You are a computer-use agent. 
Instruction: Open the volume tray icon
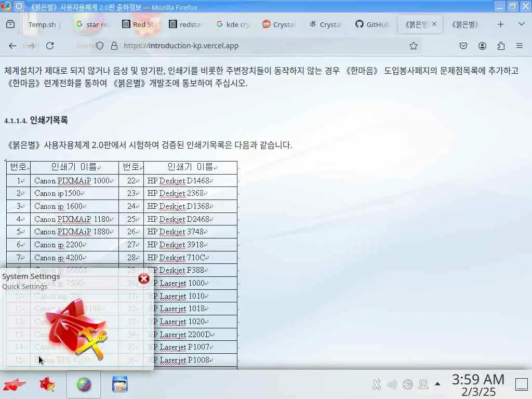tap(392, 384)
